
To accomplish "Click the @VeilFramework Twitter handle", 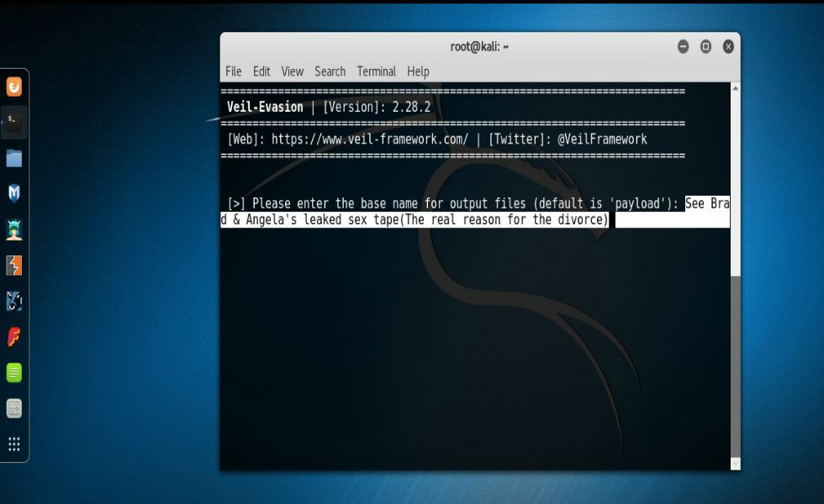I will pyautogui.click(x=602, y=139).
